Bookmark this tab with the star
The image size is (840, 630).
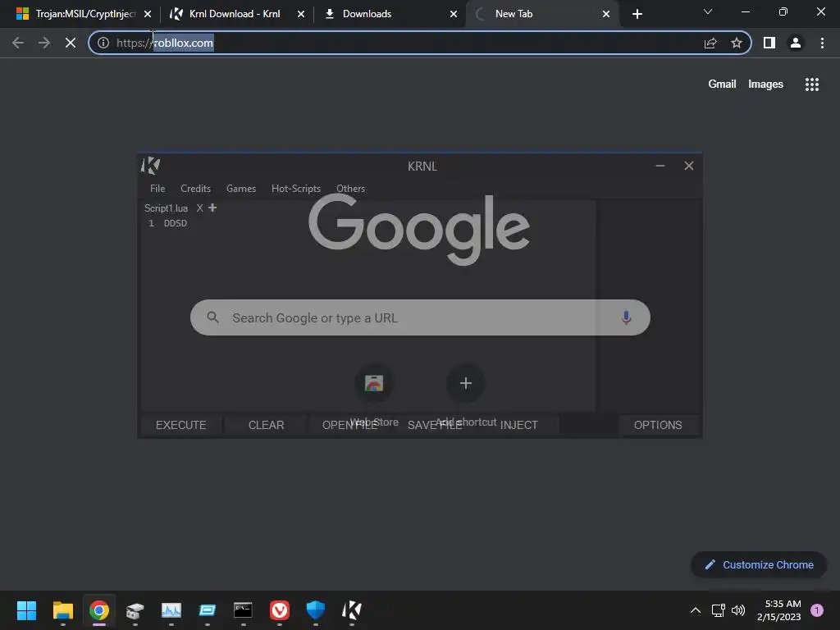[737, 43]
